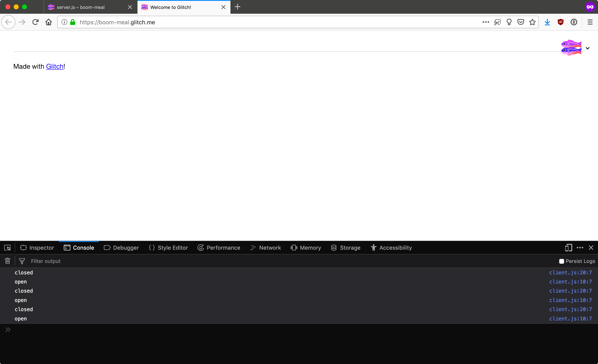598x364 pixels.
Task: Select the last 'open' log message
Action: 21,319
